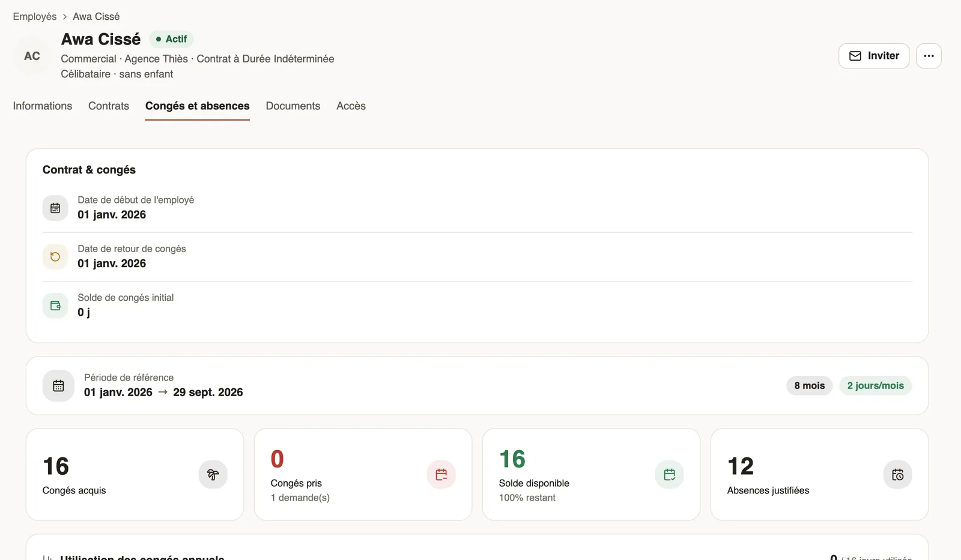The image size is (961, 560).
Task: Click the AC avatar initials
Action: 32,56
